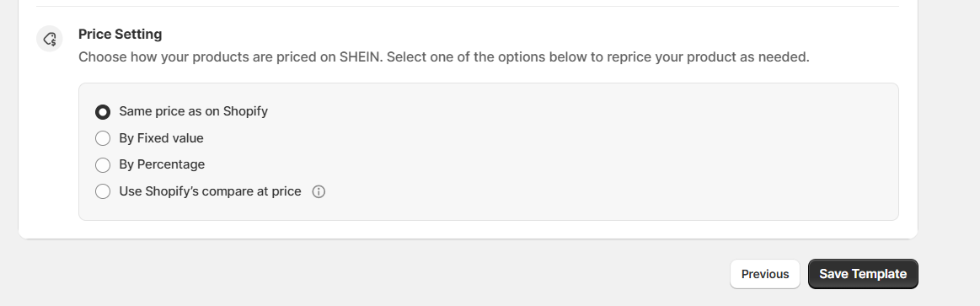This screenshot has width=980, height=306.
Task: Click the divider line above Price Setting
Action: 468,6
